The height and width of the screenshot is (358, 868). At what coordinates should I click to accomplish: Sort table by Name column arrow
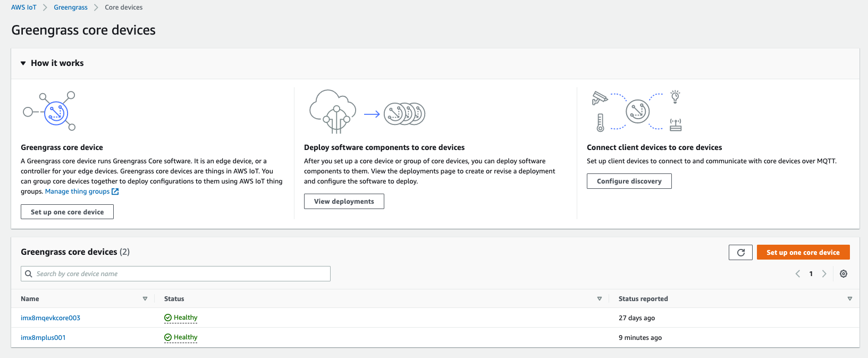pyautogui.click(x=145, y=299)
